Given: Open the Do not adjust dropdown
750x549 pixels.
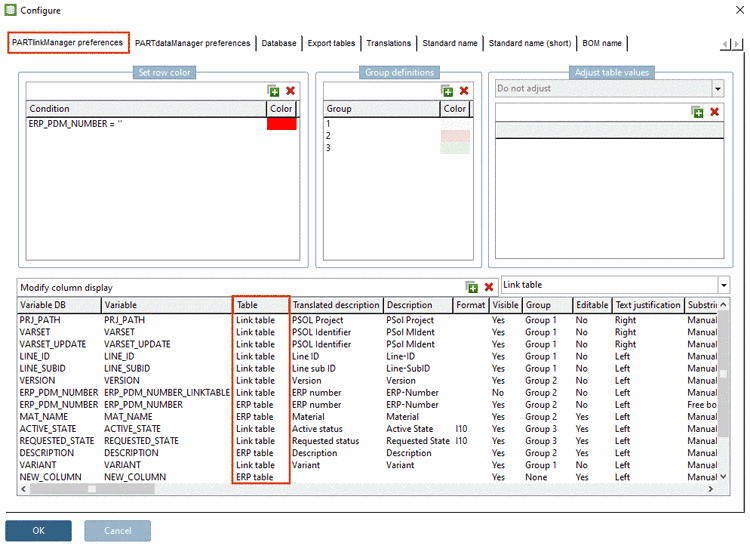Looking at the screenshot, I should (718, 88).
